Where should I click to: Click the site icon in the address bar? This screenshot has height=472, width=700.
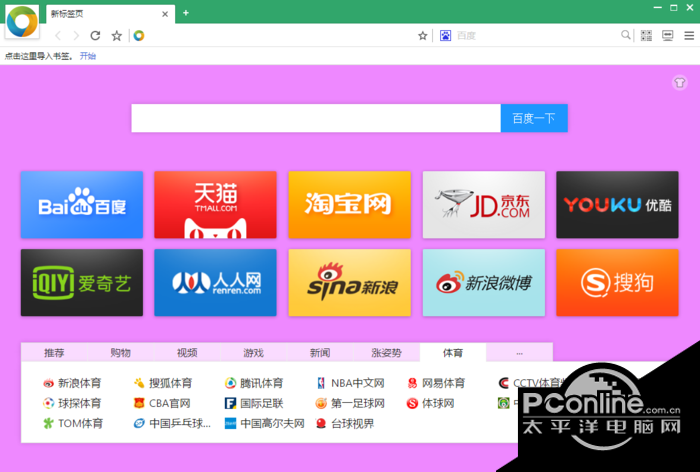click(139, 36)
